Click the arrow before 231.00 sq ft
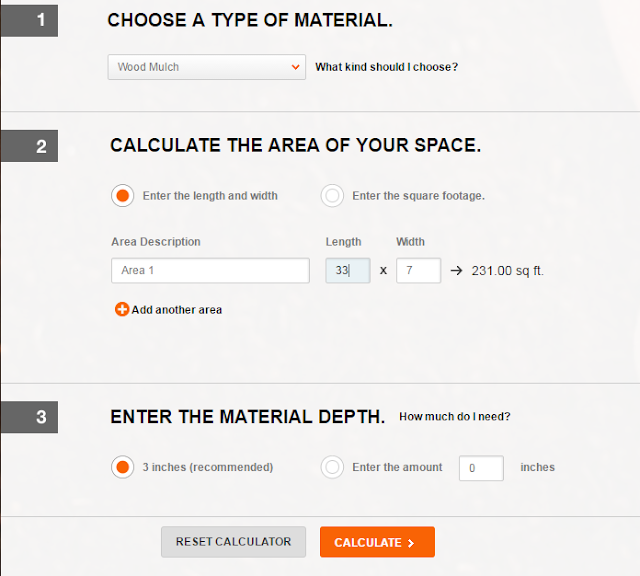Image resolution: width=640 pixels, height=576 pixels. [456, 271]
